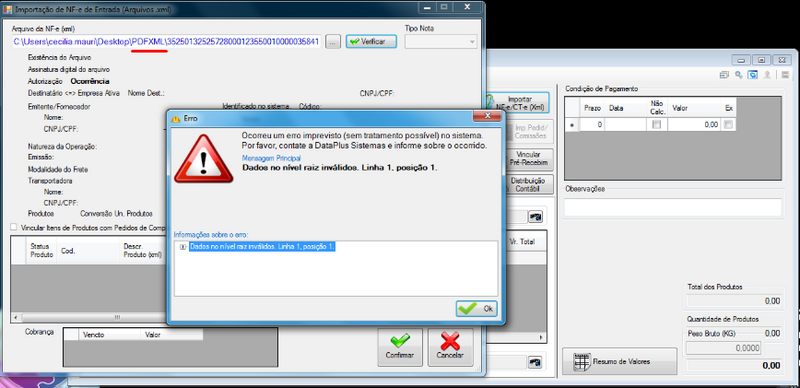Click the Ok button in error dialog
This screenshot has width=800, height=388.
click(477, 308)
